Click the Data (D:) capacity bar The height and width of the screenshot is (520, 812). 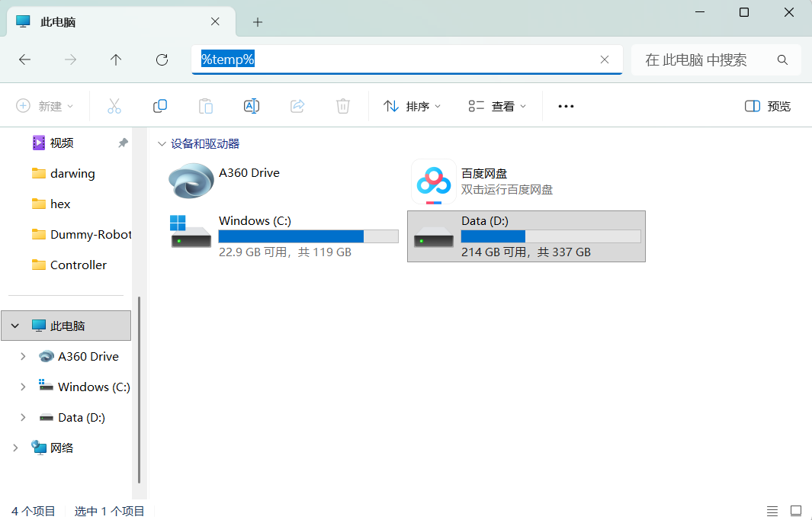pyautogui.click(x=549, y=236)
